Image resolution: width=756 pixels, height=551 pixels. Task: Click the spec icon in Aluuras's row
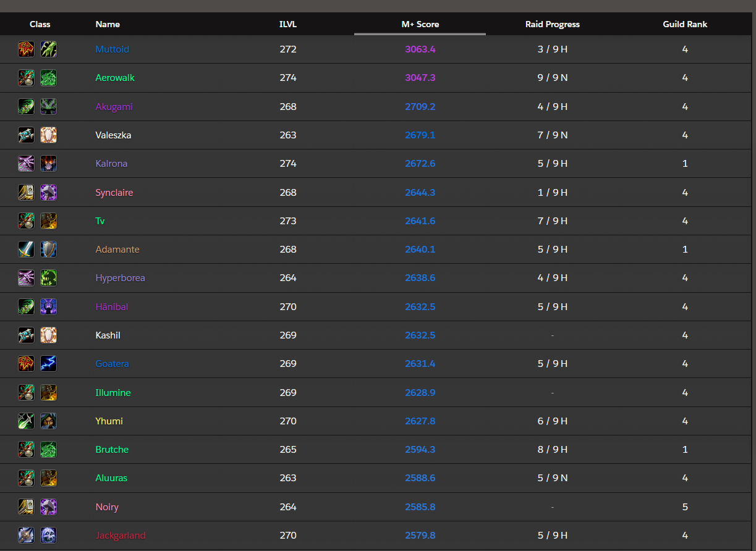click(49, 478)
